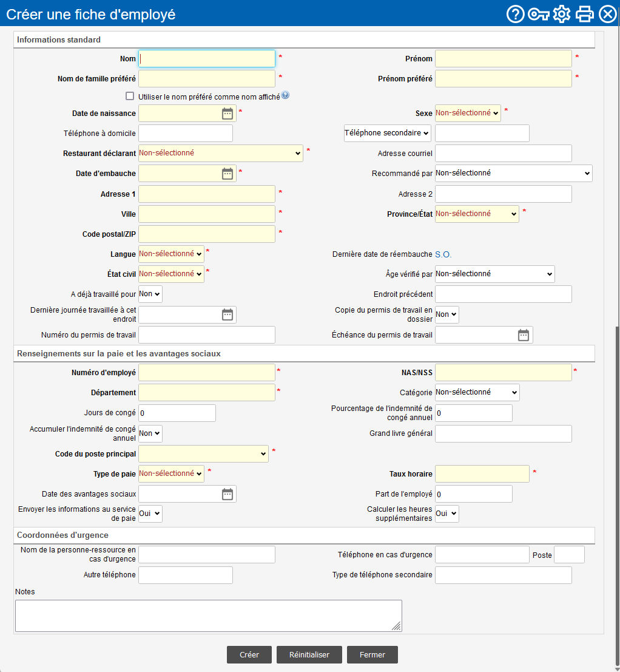Open Envoyer les informations au service dropdown

tap(150, 514)
